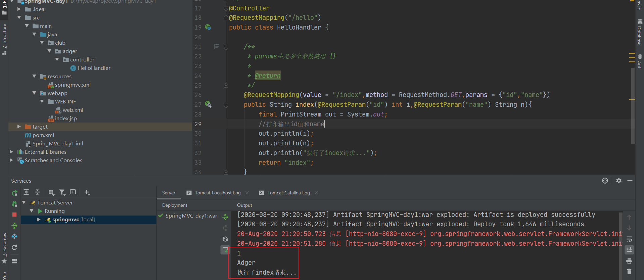This screenshot has height=280, width=644.
Task: Click the Deploy All icon in Services sidebar
Action: click(14, 226)
